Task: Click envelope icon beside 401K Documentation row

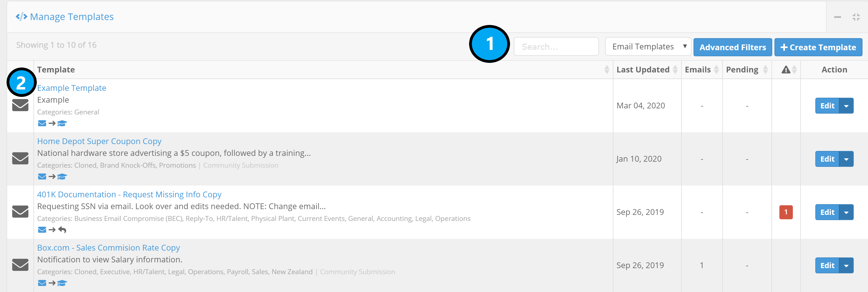Action: [x=20, y=211]
